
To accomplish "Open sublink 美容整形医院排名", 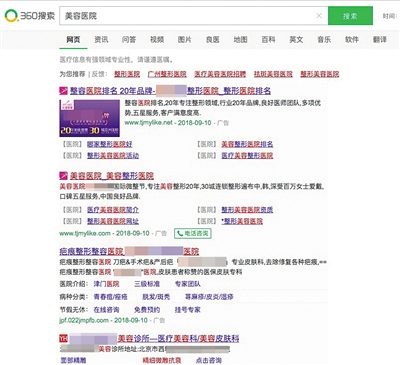I will tap(247, 144).
